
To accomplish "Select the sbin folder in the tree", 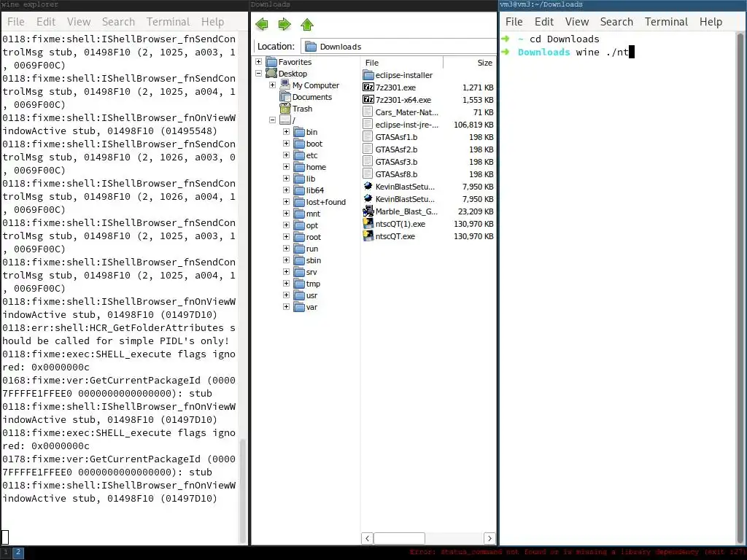I will click(313, 260).
